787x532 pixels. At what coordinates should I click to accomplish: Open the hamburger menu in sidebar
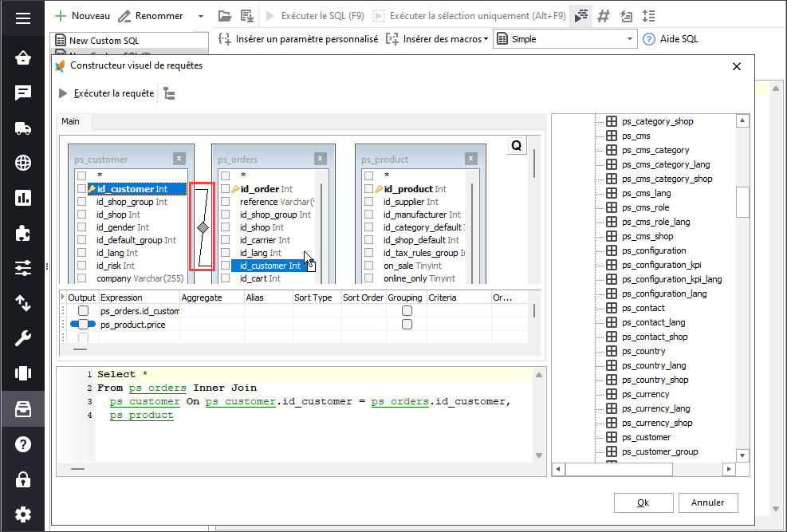[x=23, y=18]
